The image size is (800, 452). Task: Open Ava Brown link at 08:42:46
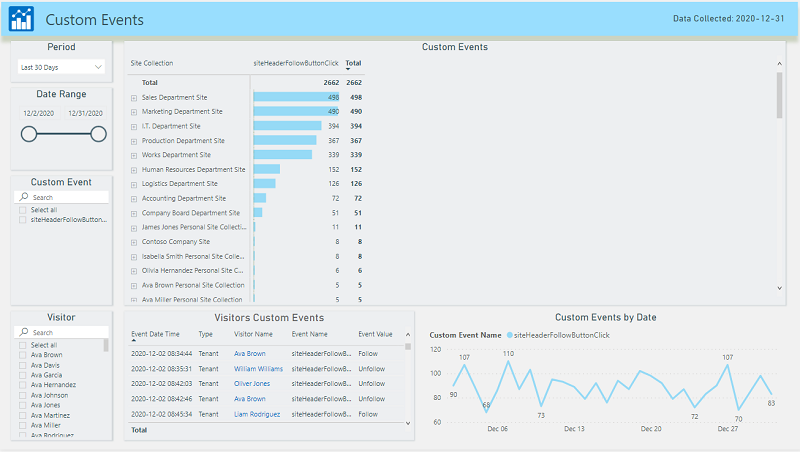249,399
